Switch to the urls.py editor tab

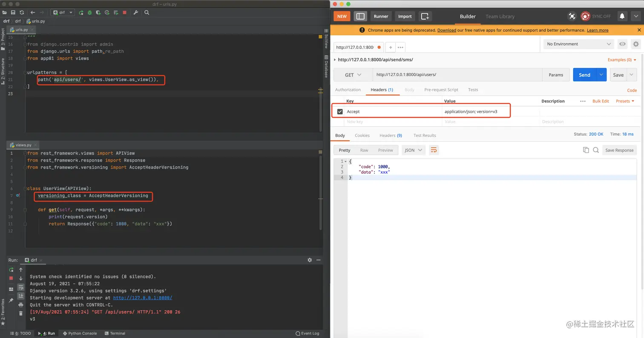tap(21, 30)
